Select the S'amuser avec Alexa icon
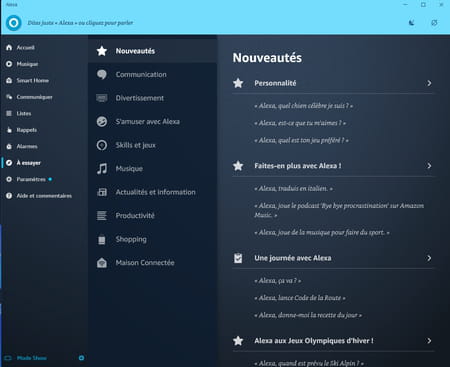The image size is (450, 367). point(102,121)
